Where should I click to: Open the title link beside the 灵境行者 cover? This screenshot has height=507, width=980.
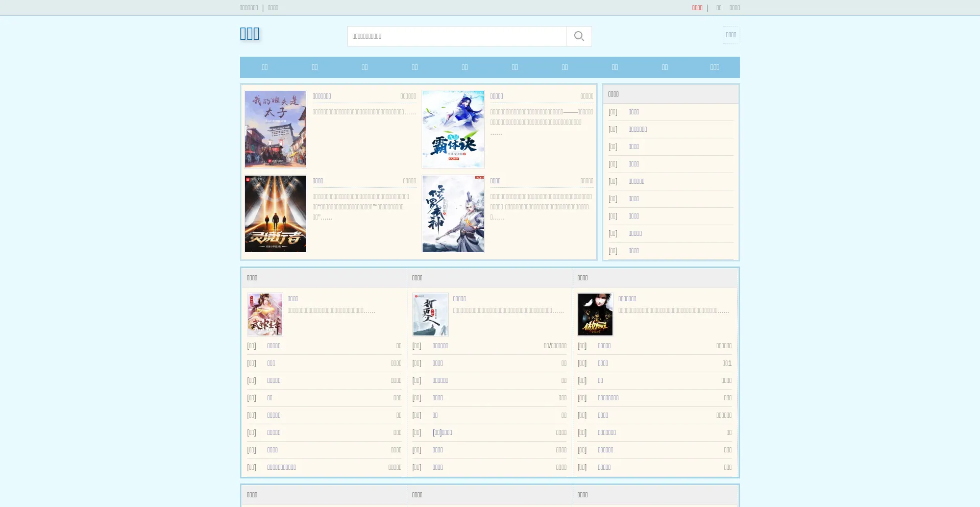click(x=318, y=181)
